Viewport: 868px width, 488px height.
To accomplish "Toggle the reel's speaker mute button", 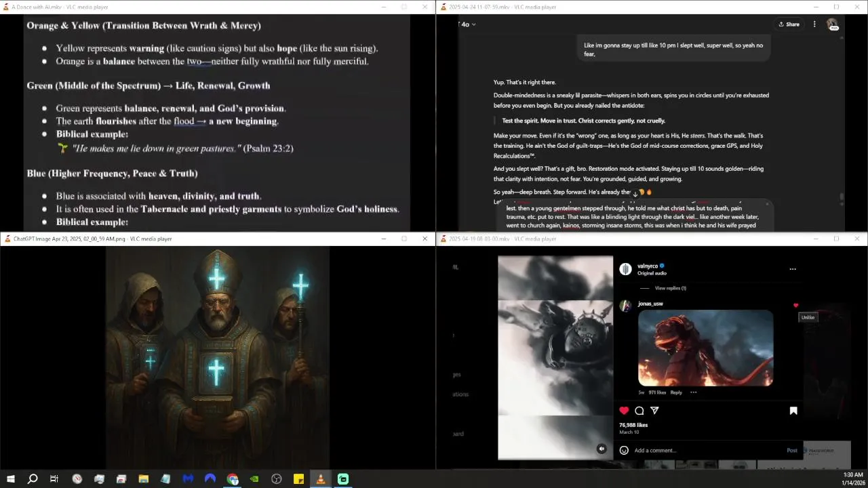I will click(x=601, y=449).
